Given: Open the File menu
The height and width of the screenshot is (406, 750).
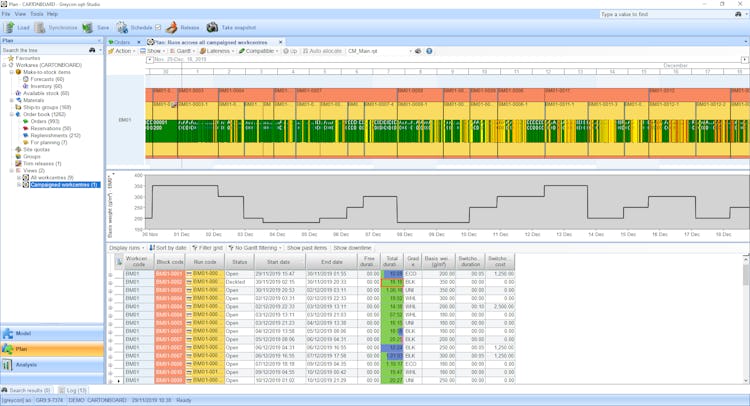Looking at the screenshot, I should click(x=6, y=14).
